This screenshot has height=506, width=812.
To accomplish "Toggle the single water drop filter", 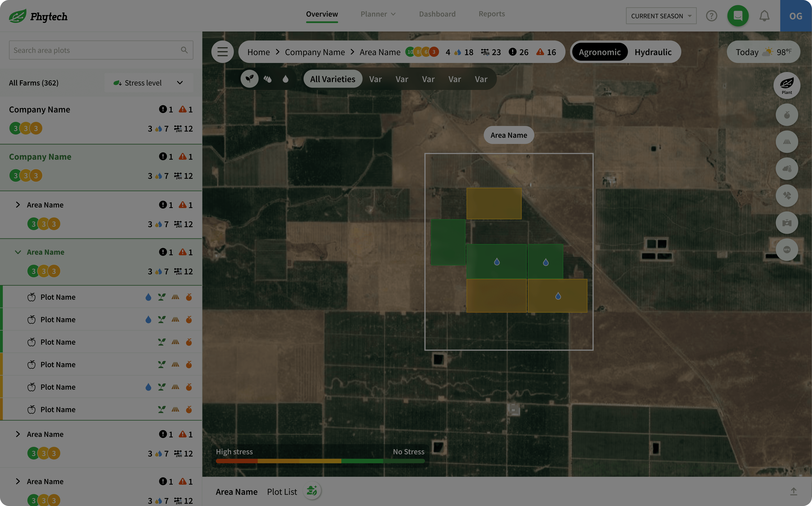I will pos(285,79).
